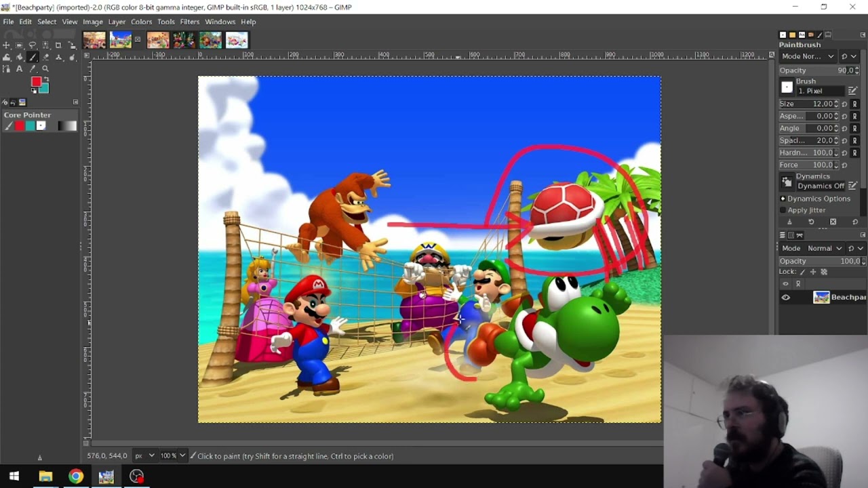Select the Color Picker tool
Viewport: 868px width, 488px height.
[x=32, y=69]
